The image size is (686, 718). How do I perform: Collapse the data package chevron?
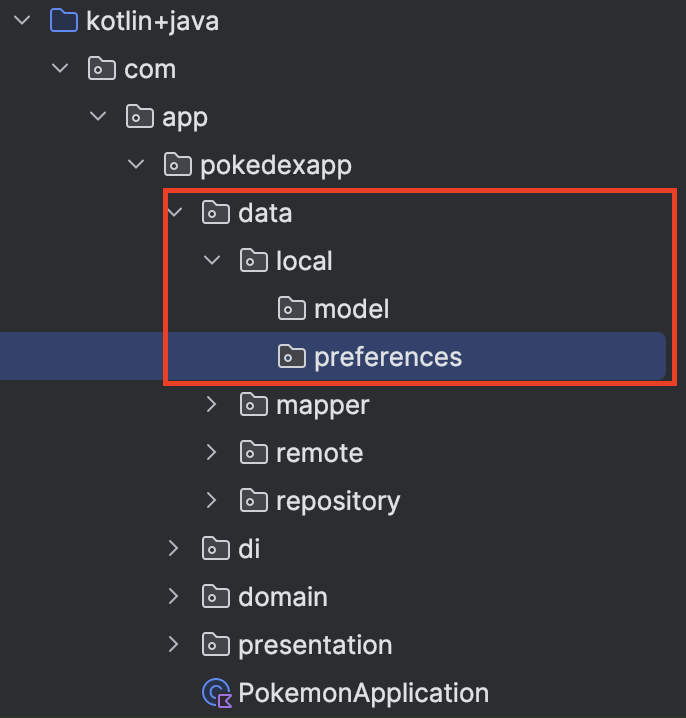(174, 213)
